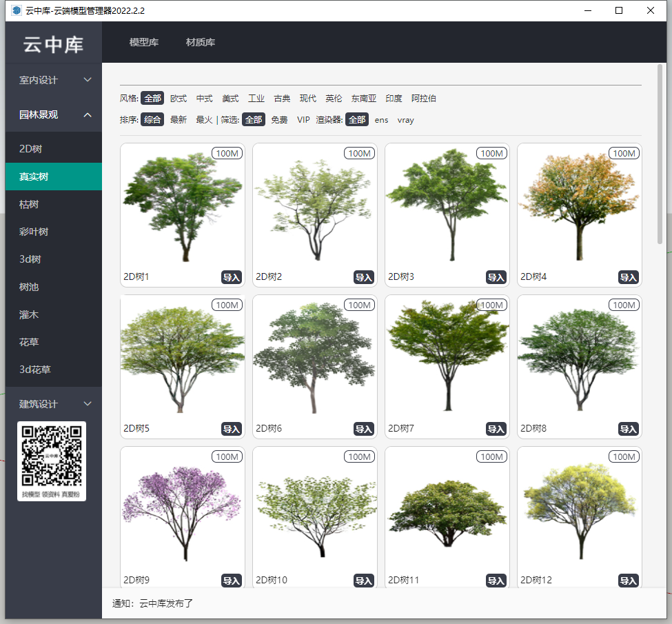Open the 3d花草 category
This screenshot has width=672, height=624.
(54, 370)
